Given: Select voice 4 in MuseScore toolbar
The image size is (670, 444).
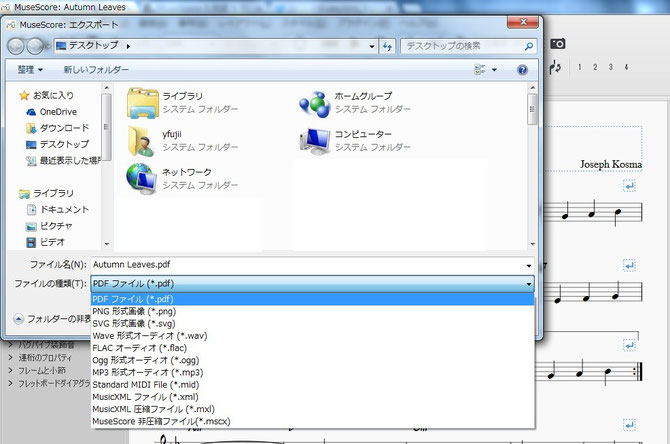Looking at the screenshot, I should [x=626, y=67].
